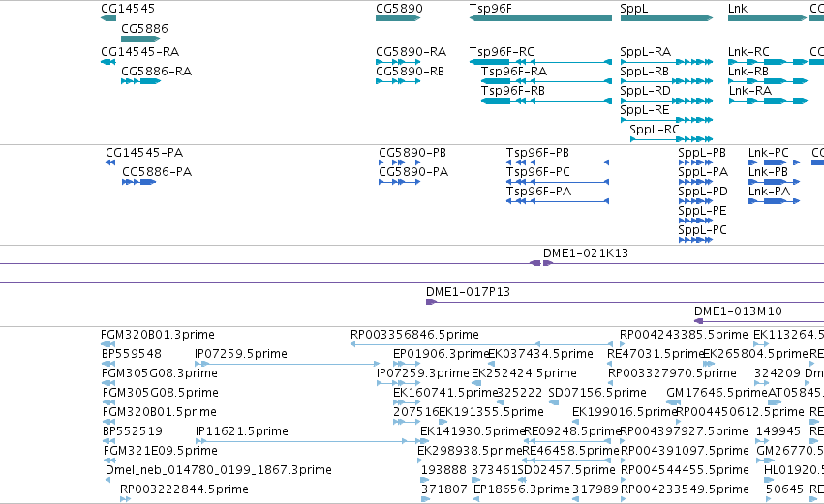Screen dimensions: 824x504
Task: Click the DME1-021K13 clone label
Action: 586,253
